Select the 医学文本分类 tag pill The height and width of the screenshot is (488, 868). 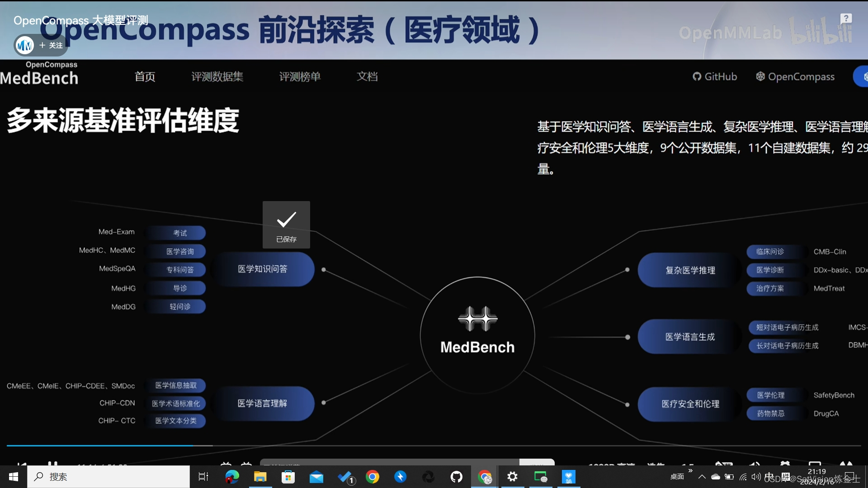176,421
